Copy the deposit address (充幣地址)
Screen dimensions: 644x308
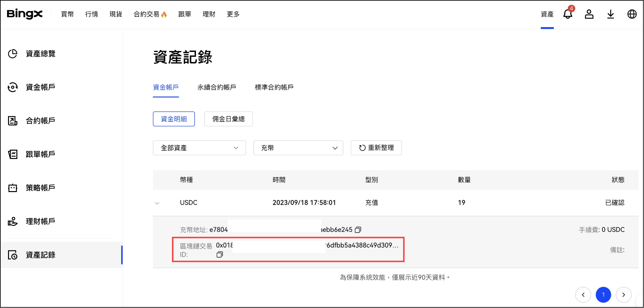pyautogui.click(x=358, y=230)
